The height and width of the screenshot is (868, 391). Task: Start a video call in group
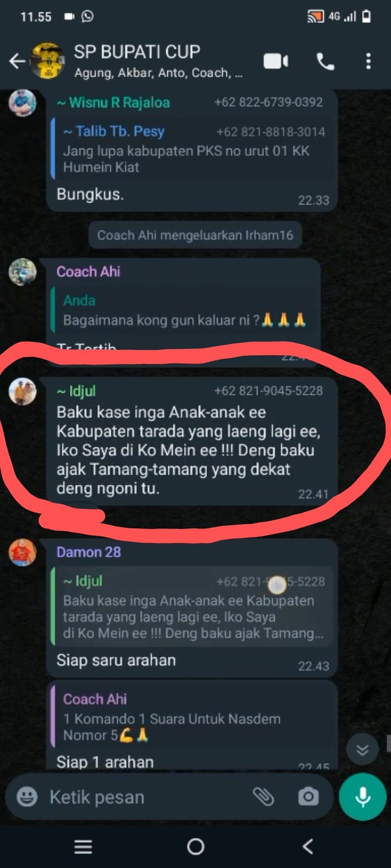276,61
